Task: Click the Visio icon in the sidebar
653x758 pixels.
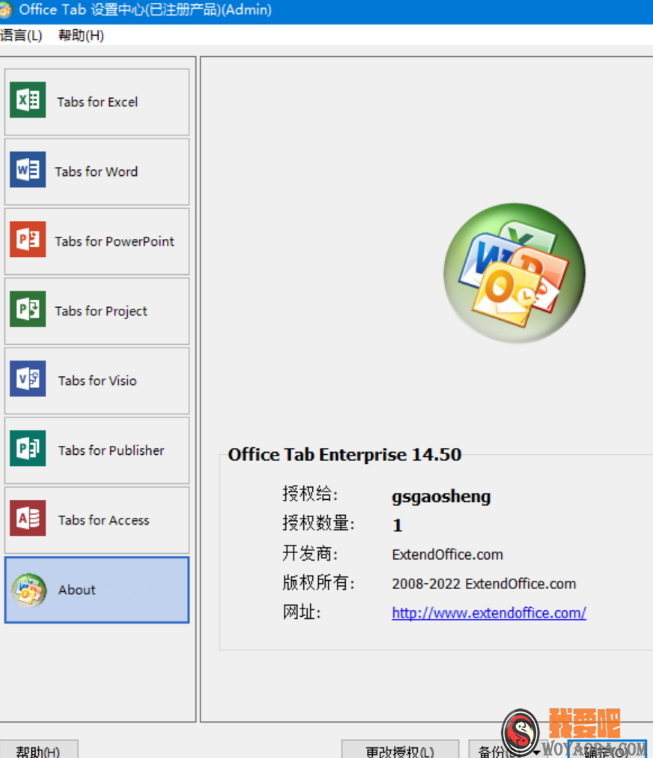Action: [x=28, y=379]
